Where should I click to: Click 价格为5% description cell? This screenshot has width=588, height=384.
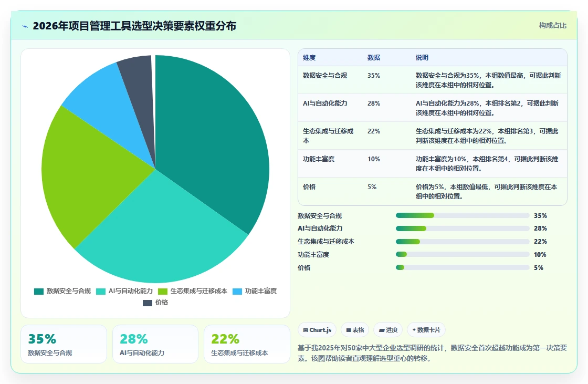[489, 191]
